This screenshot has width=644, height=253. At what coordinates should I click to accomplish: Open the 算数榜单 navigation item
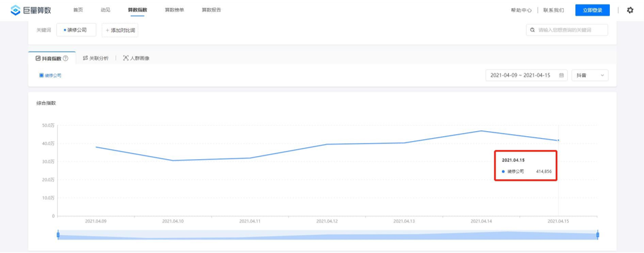[x=174, y=10]
